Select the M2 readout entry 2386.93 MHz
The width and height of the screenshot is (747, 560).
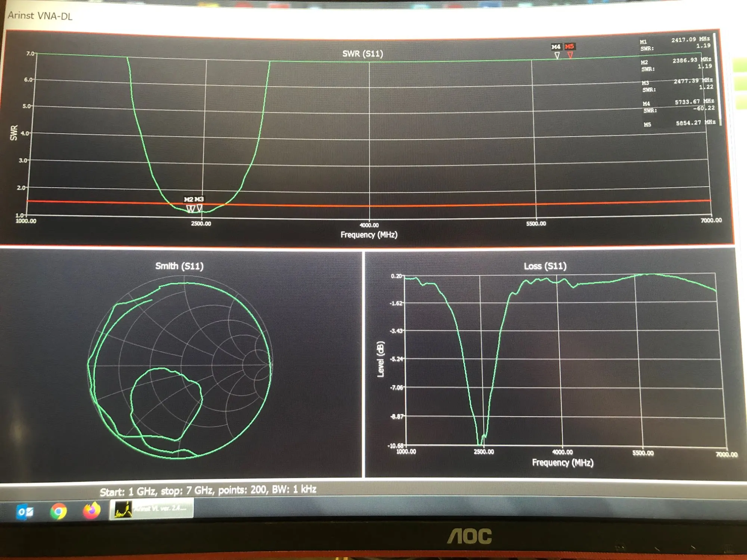tap(691, 60)
